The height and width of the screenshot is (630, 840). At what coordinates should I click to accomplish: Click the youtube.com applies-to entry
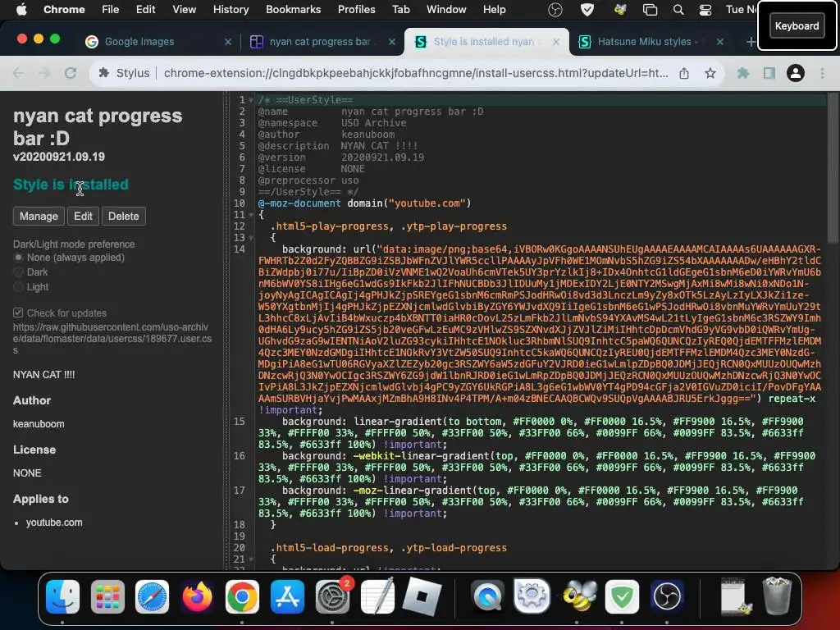click(x=54, y=523)
